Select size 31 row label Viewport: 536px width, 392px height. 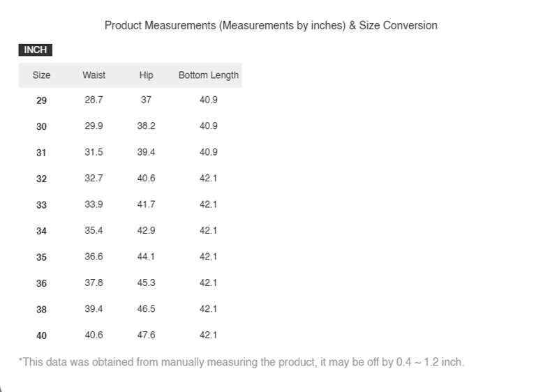(x=41, y=153)
